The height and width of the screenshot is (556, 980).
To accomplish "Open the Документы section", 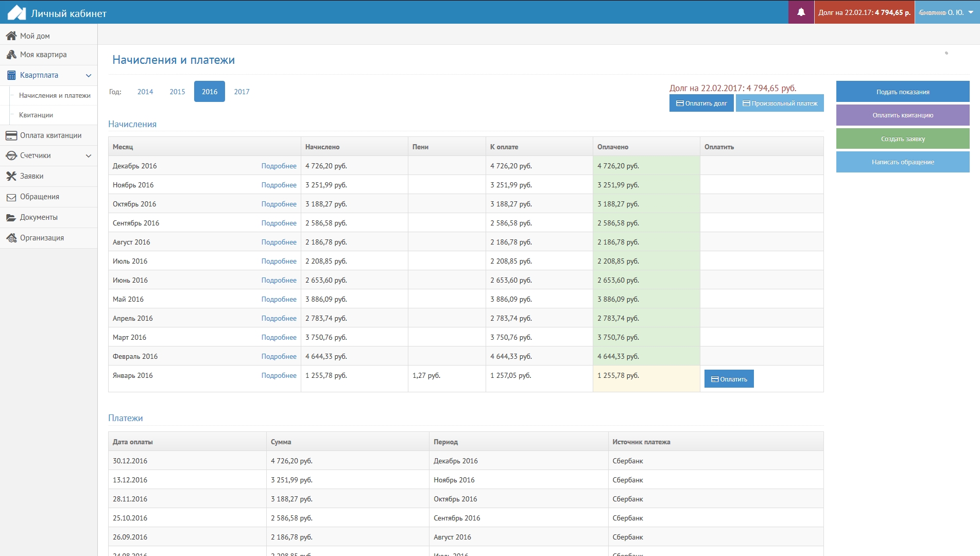I will pos(48,217).
